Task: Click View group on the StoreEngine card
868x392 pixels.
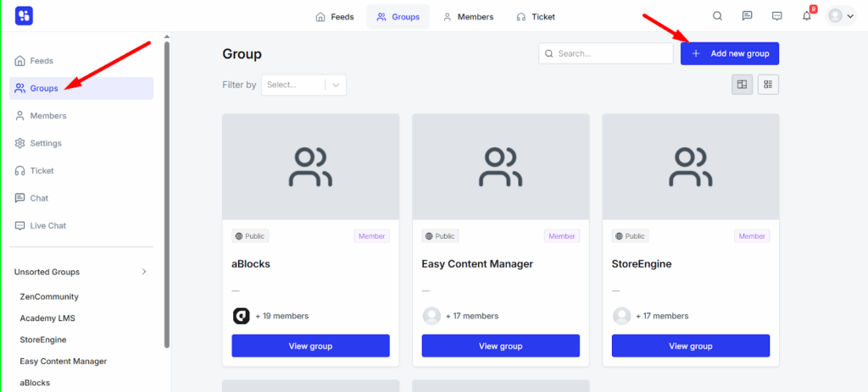Action: pyautogui.click(x=691, y=346)
